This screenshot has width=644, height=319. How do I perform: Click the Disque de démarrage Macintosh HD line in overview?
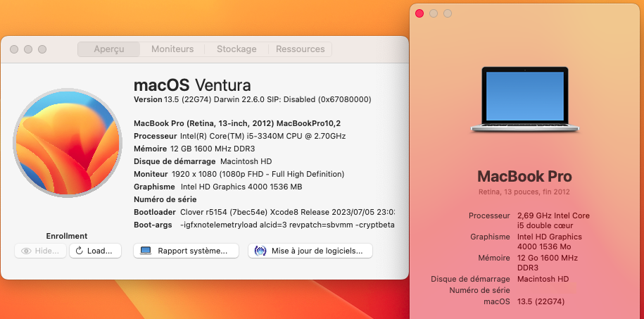coord(203,161)
